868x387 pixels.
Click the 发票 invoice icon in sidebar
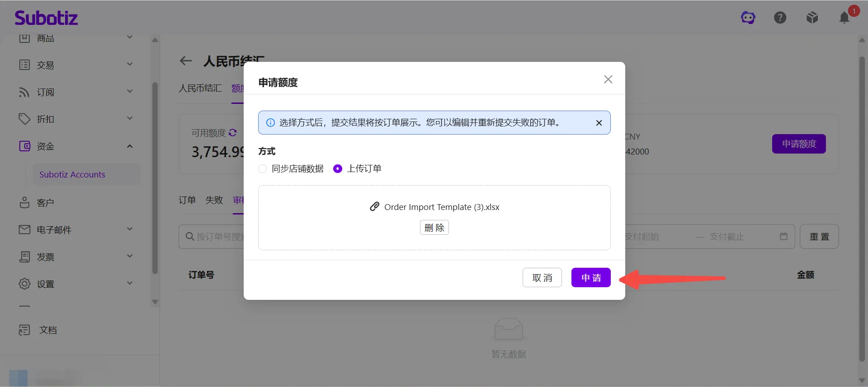click(24, 256)
